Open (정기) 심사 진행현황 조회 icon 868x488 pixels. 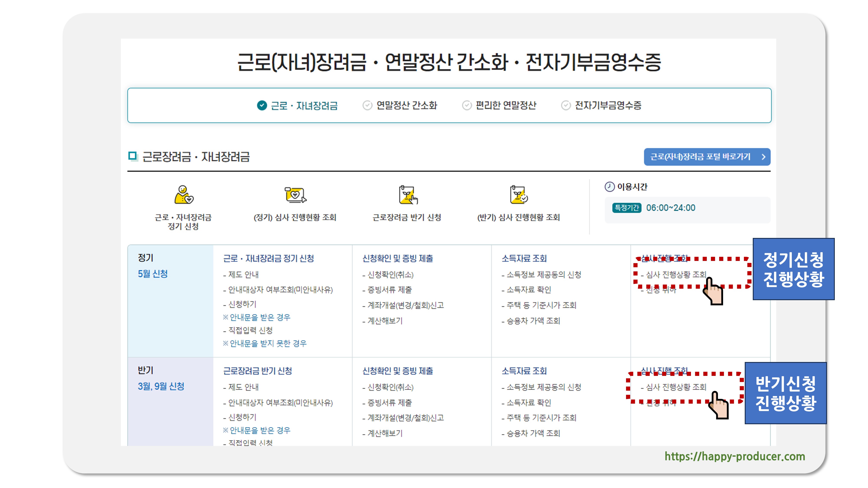[x=295, y=195]
